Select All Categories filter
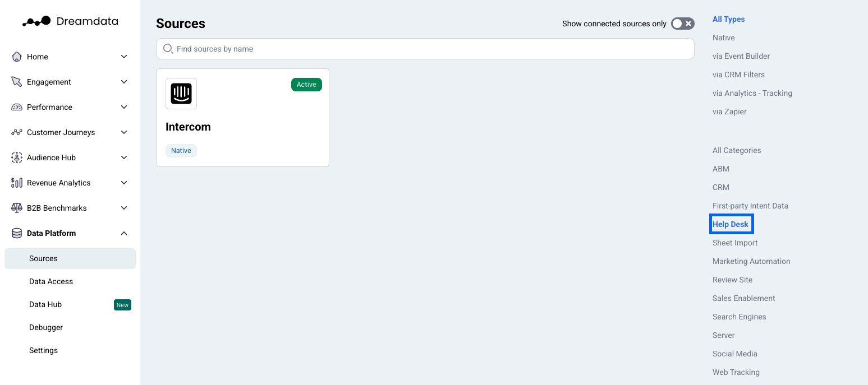868x385 pixels. pyautogui.click(x=737, y=150)
